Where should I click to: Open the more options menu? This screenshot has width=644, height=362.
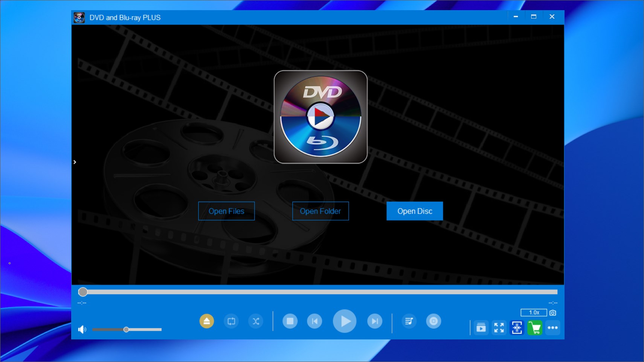coord(553,328)
